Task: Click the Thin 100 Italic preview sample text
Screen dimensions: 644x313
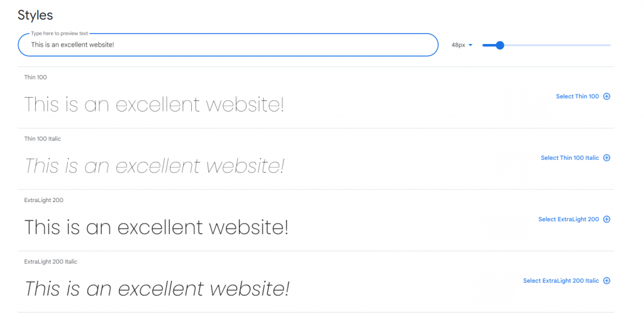Action: click(154, 166)
